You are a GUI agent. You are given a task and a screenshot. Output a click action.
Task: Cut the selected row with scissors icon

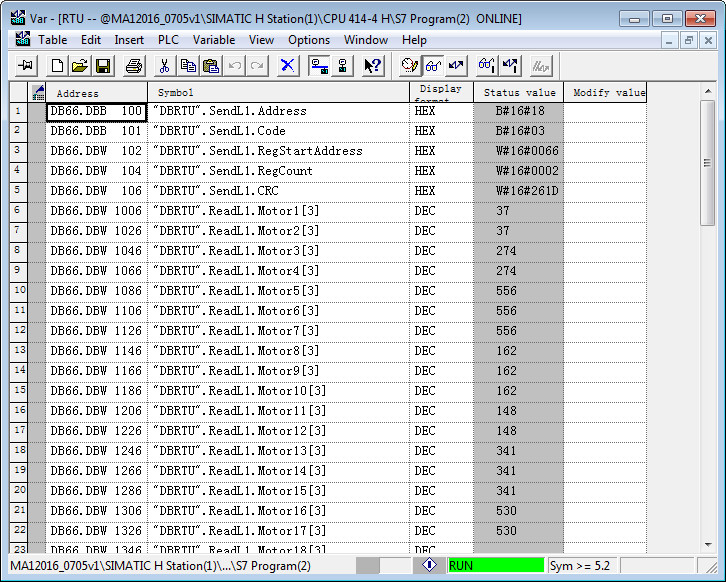tap(164, 66)
